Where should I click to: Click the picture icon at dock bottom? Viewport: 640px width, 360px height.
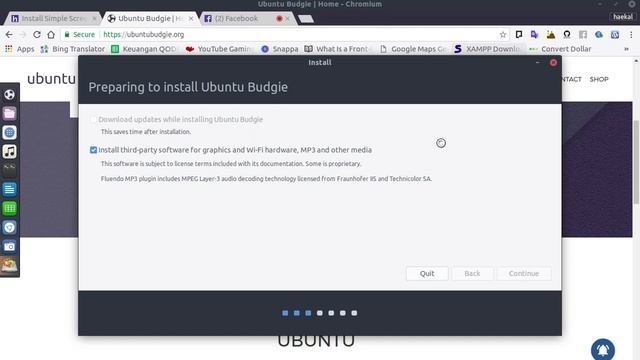click(9, 265)
